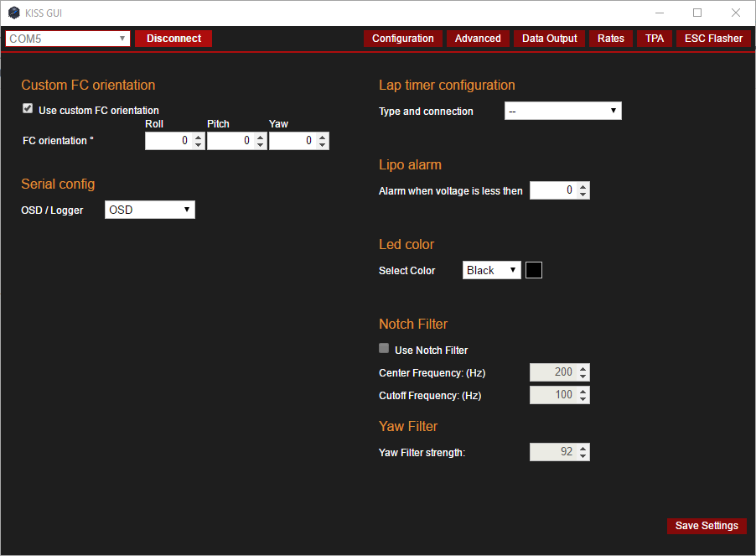Open the Lap timer type and connection dropdown
The image size is (756, 556).
tap(562, 111)
